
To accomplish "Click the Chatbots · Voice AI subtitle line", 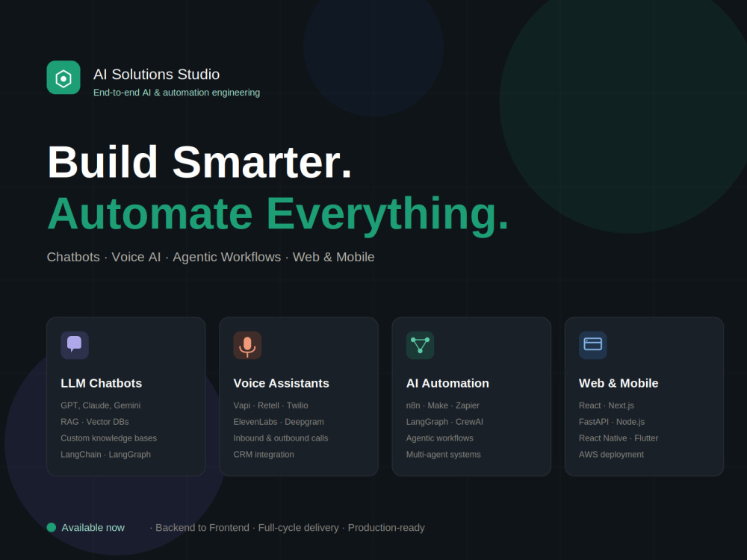I will pos(211,257).
